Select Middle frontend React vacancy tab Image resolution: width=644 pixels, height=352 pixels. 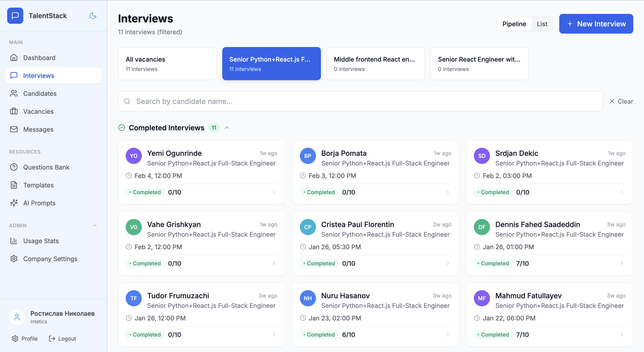point(375,64)
